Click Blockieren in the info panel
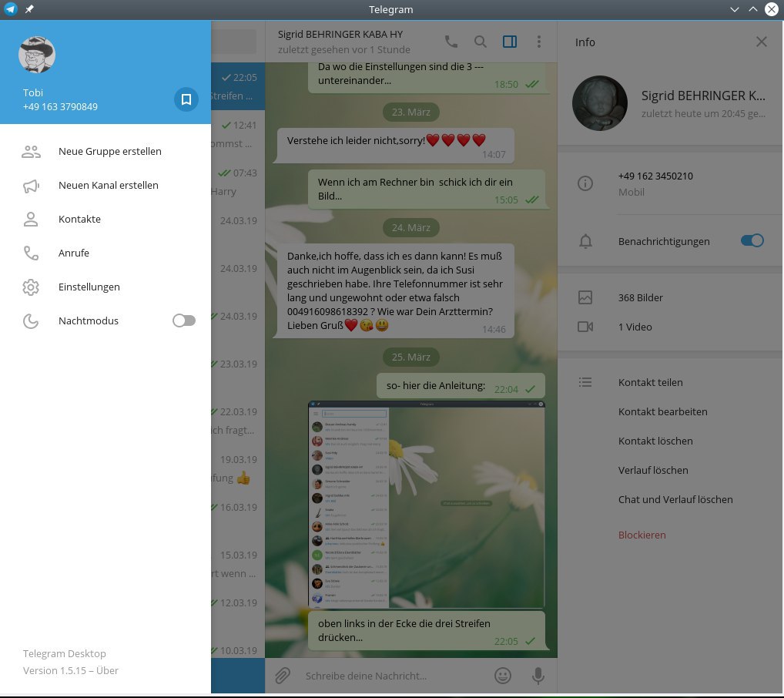Viewport: 784px width, 698px height. (642, 535)
